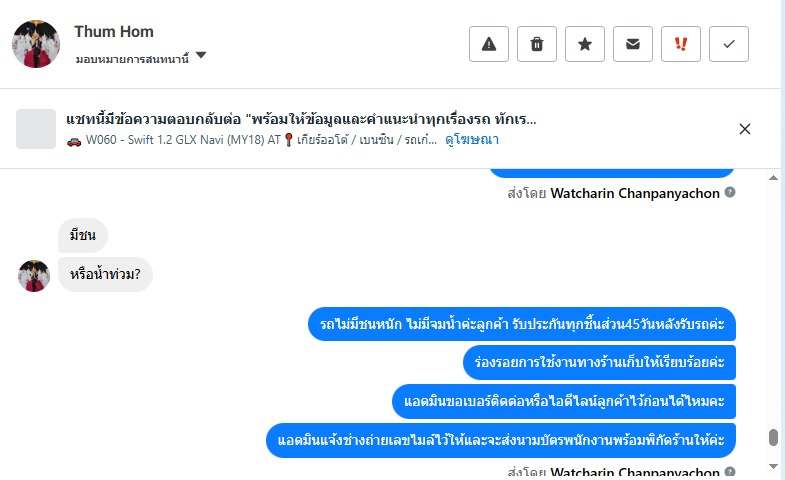This screenshot has height=480, width=785.
Task: Click the Thum Hom contact name
Action: 114,32
